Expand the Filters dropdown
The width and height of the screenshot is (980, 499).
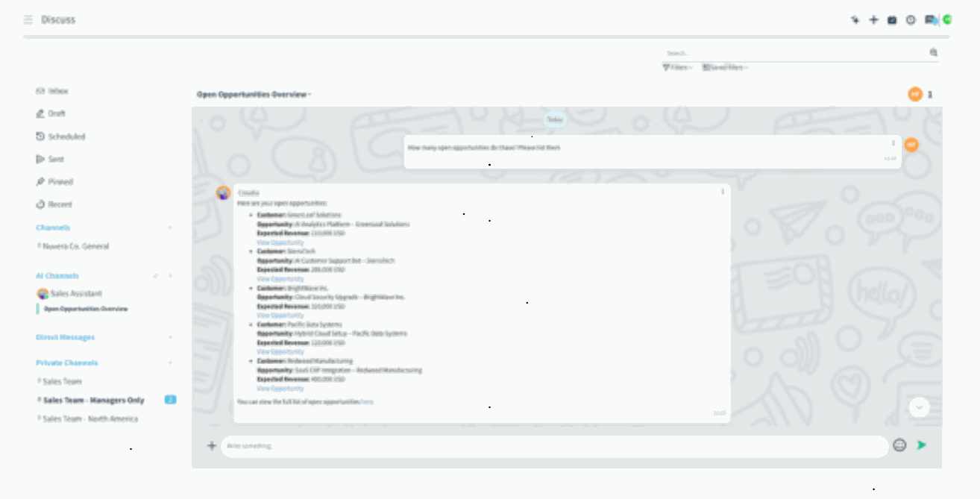(677, 67)
